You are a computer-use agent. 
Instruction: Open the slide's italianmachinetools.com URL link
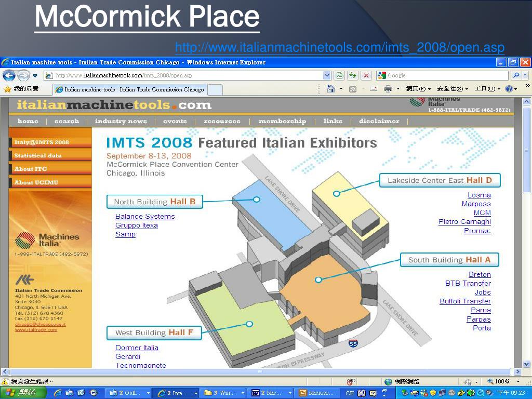[x=340, y=47]
